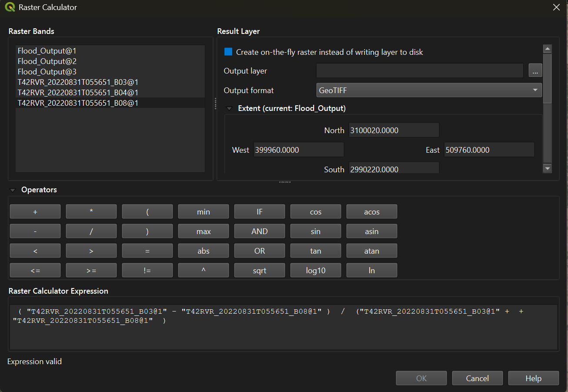Collapse the Operators section
Viewport: 568px width, 392px height.
point(13,190)
